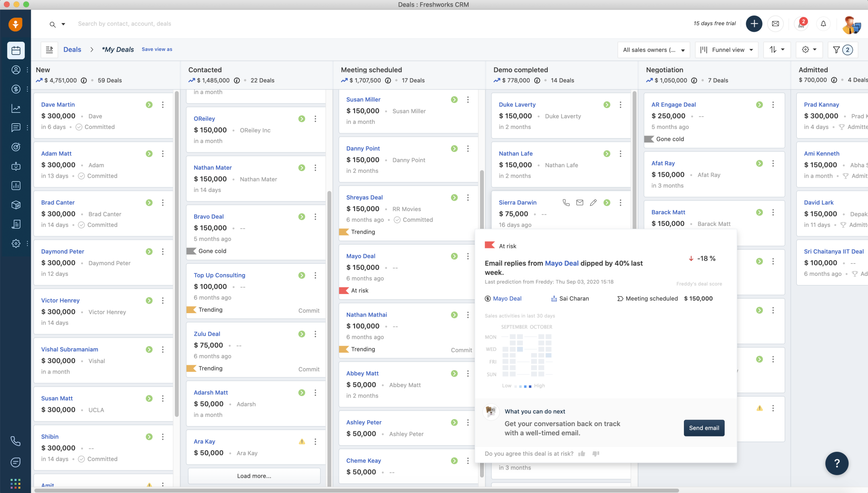Toggle the Committed check on Dave Martin's deal

[x=79, y=127]
